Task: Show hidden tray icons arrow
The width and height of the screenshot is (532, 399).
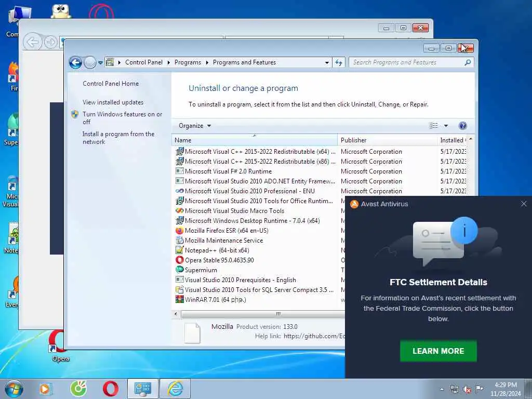Action: pos(442,390)
